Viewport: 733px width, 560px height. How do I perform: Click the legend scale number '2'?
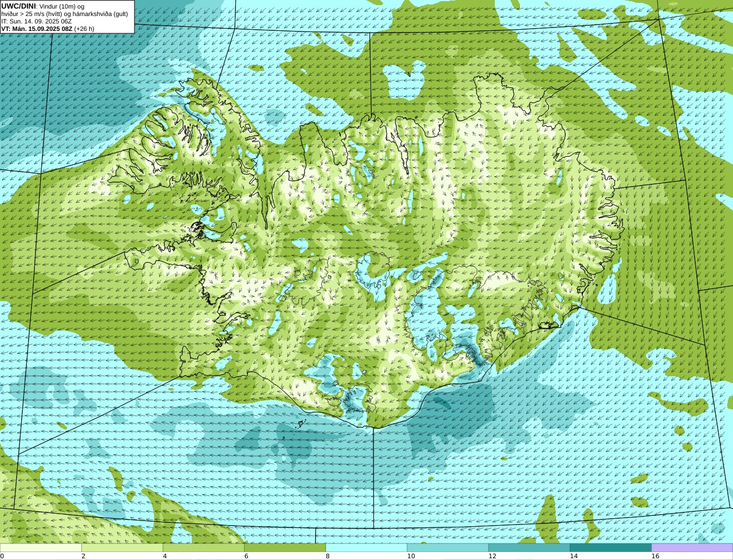tap(84, 556)
